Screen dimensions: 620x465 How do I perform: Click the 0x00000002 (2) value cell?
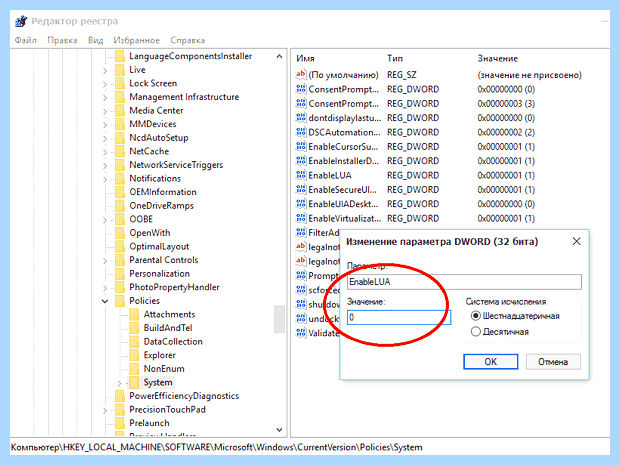click(x=506, y=132)
